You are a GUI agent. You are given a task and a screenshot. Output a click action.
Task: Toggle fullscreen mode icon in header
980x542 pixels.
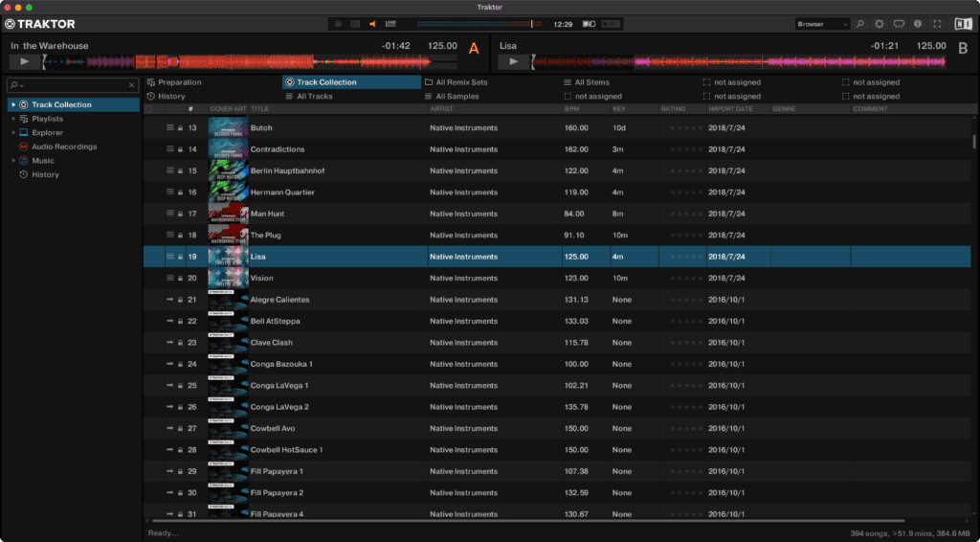tap(937, 24)
